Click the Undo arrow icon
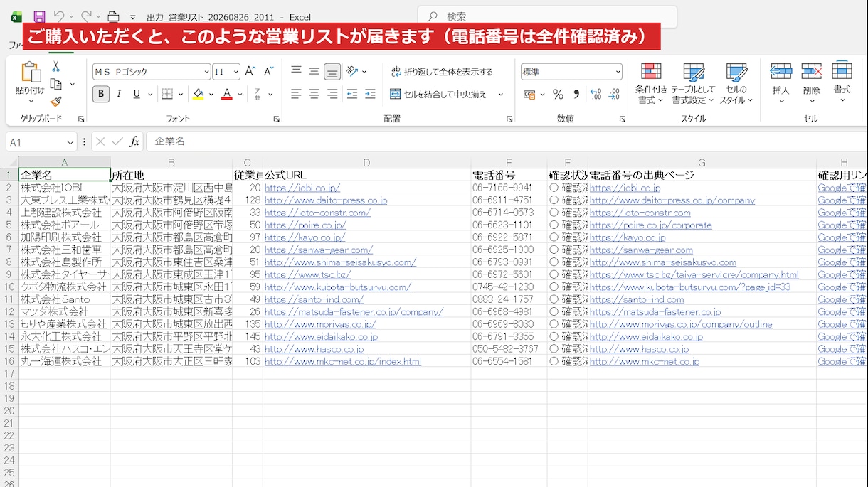This screenshot has height=487, width=868. point(59,16)
